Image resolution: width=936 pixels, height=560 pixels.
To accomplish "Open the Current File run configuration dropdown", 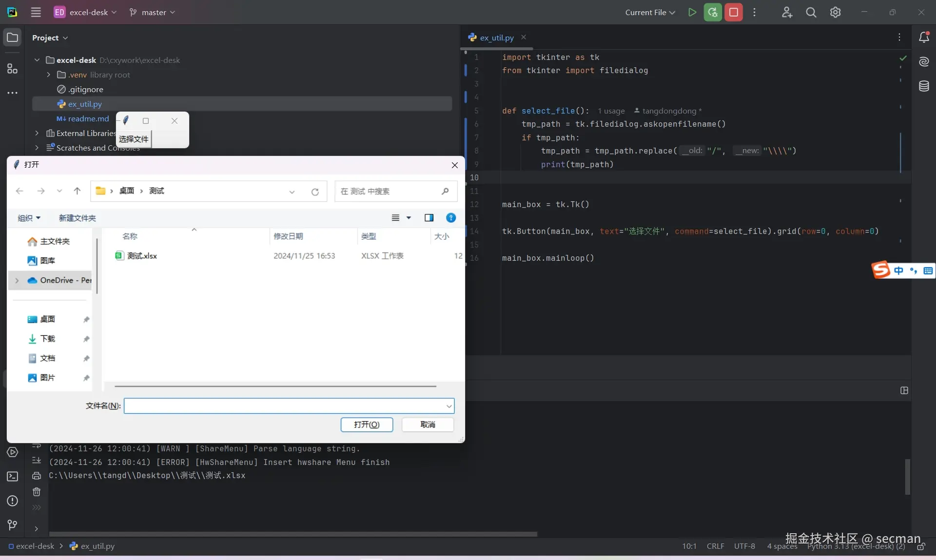I will [649, 12].
